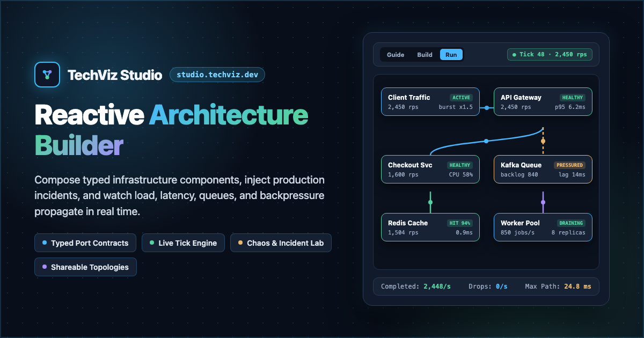The width and height of the screenshot is (644, 338).
Task: Click the 1,600 rps value
Action: pyautogui.click(x=403, y=175)
